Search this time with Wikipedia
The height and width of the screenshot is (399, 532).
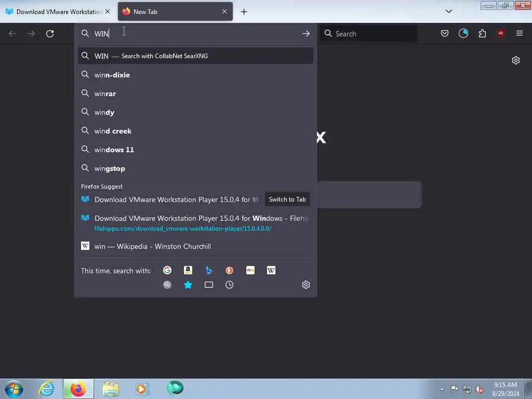[x=271, y=270]
